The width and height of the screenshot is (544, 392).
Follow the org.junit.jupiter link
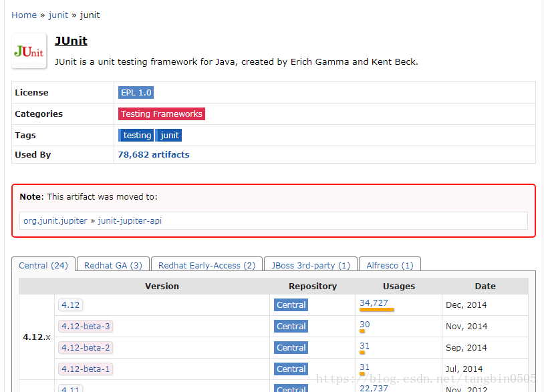[x=55, y=221]
